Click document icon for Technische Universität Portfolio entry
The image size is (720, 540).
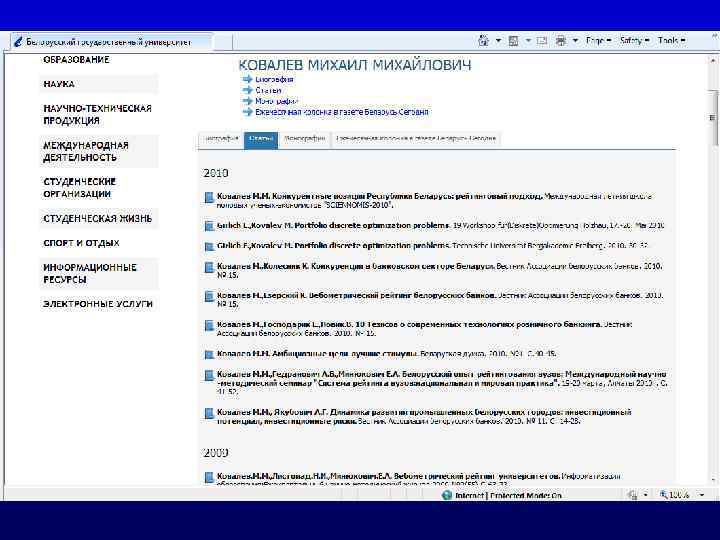coord(209,247)
